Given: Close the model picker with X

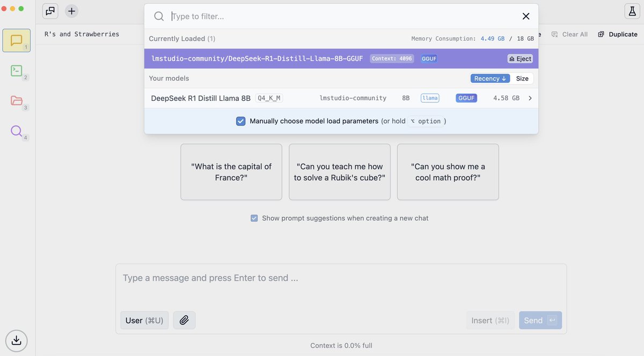Looking at the screenshot, I should [x=526, y=16].
